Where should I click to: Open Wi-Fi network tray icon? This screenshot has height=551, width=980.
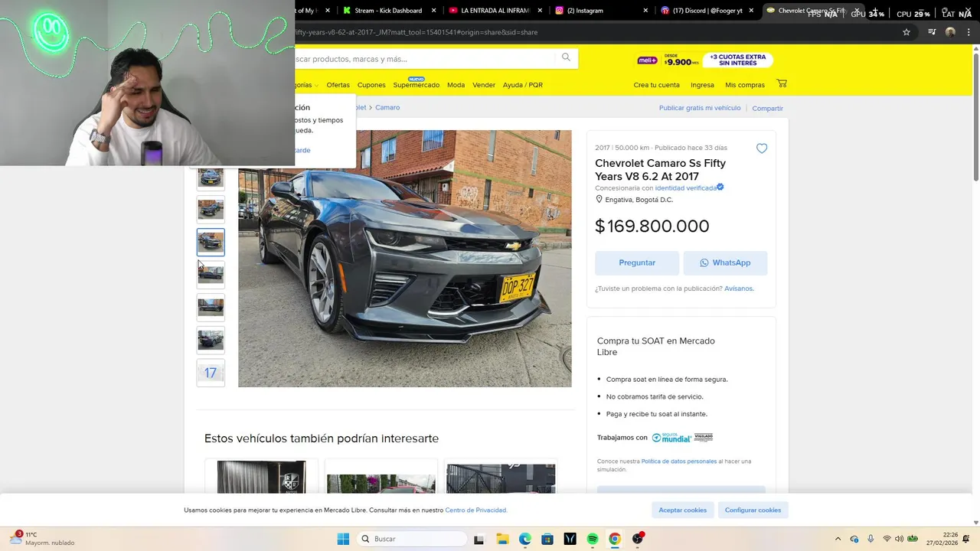[x=887, y=539]
